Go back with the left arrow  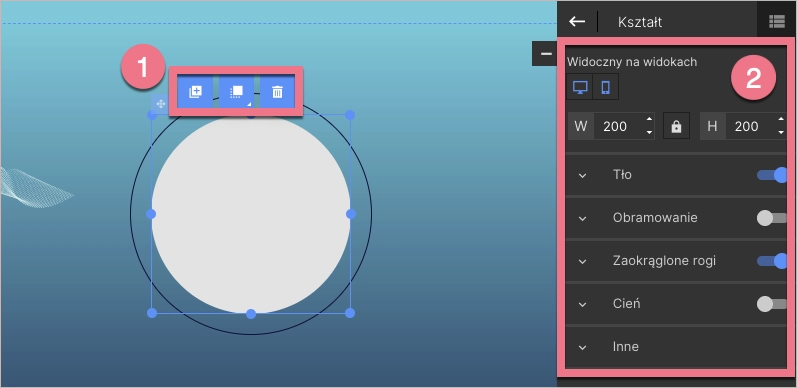pos(577,21)
